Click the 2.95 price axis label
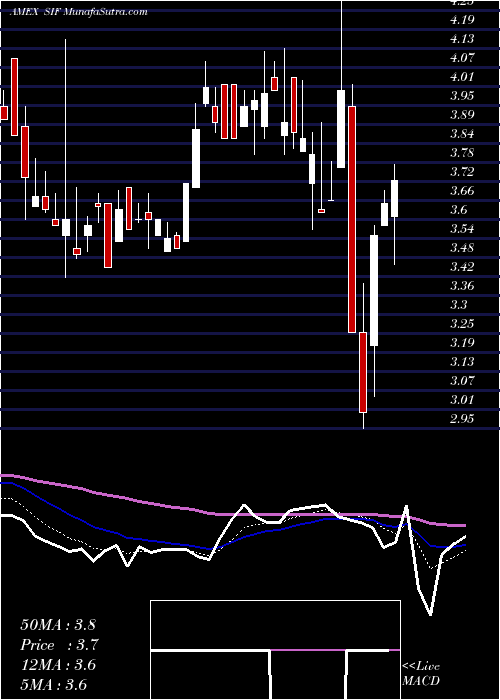 462,419
